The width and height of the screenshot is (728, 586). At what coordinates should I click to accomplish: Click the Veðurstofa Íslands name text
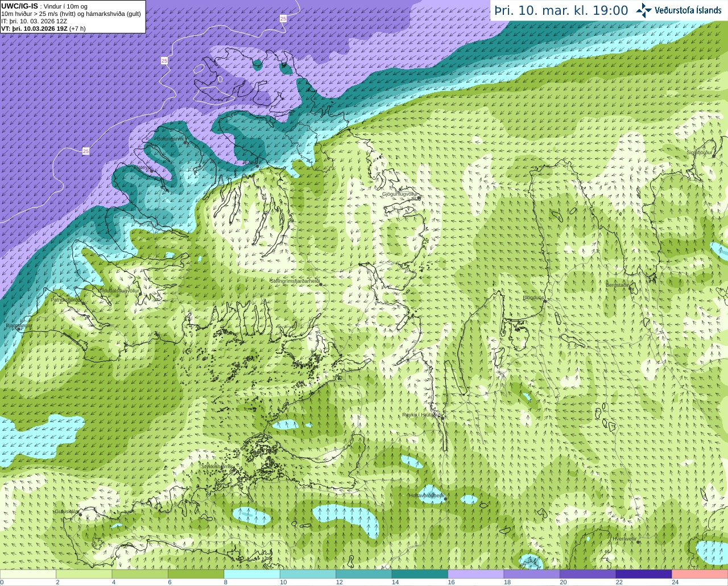click(688, 10)
